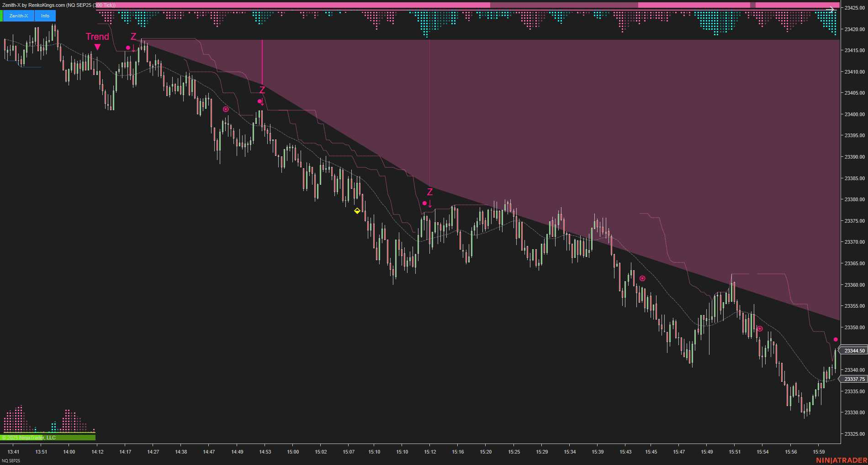
Task: Toggle the pink dot entry signal at far right
Action: tap(836, 339)
